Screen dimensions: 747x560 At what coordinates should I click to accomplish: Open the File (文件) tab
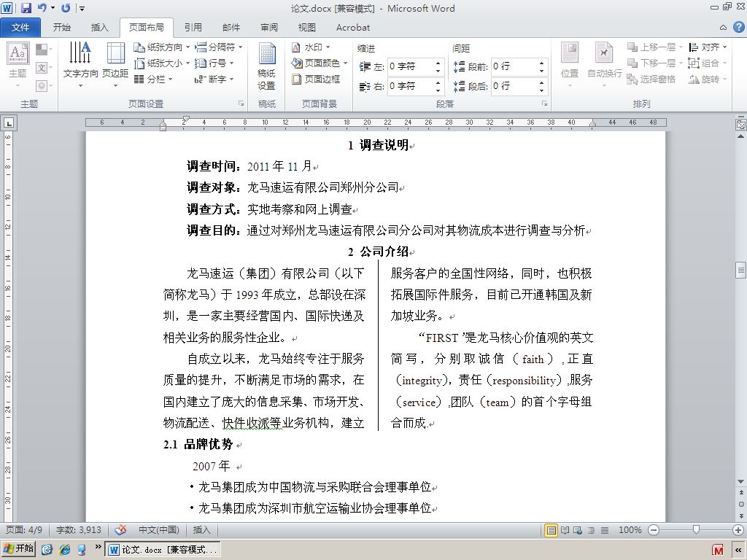pos(20,28)
